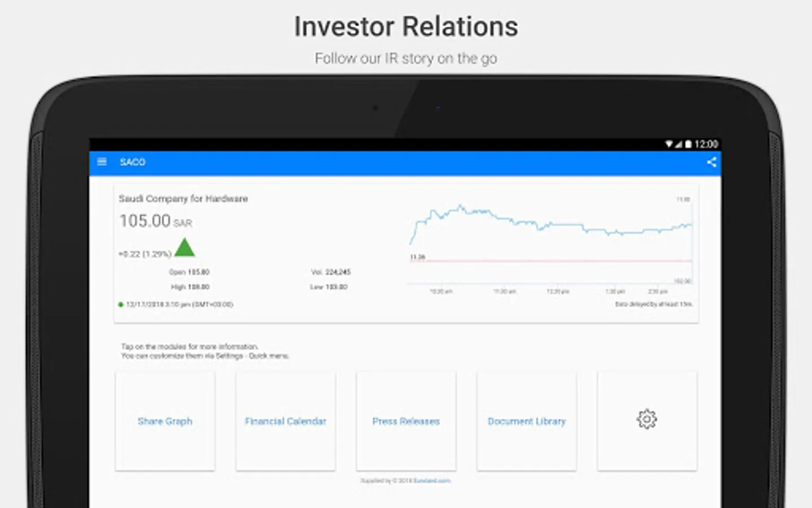
Task: Tap the Saudi Company for Hardware heading
Action: click(183, 199)
